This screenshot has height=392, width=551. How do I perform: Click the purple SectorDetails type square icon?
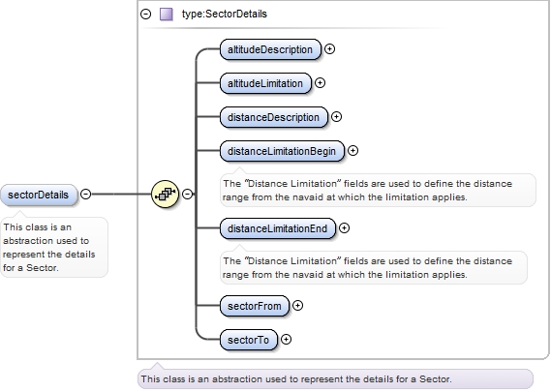(x=167, y=15)
